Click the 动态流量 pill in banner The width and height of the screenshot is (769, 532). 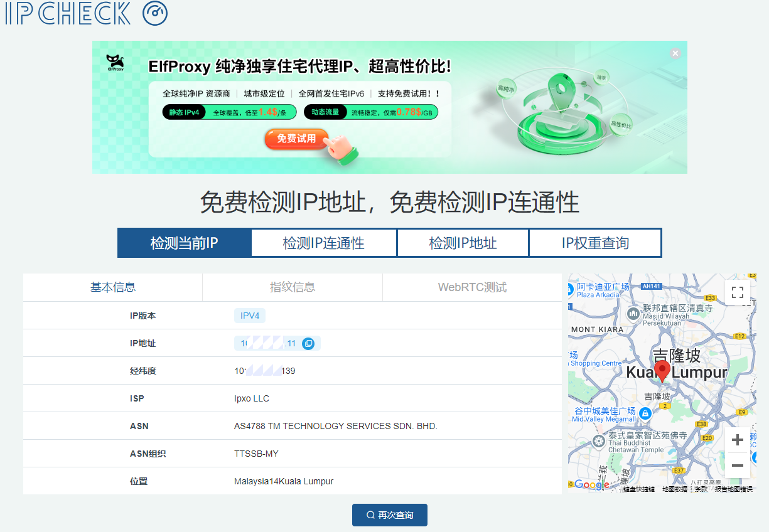[325, 112]
